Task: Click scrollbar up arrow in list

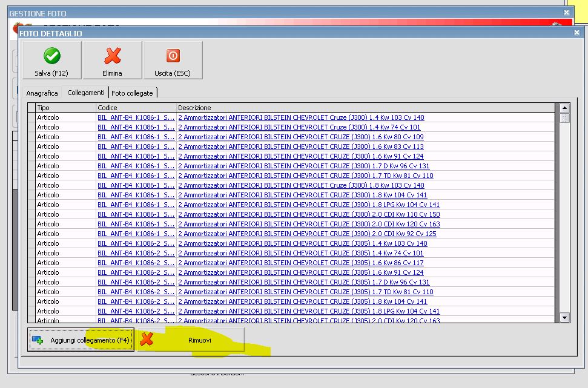Action: point(565,108)
